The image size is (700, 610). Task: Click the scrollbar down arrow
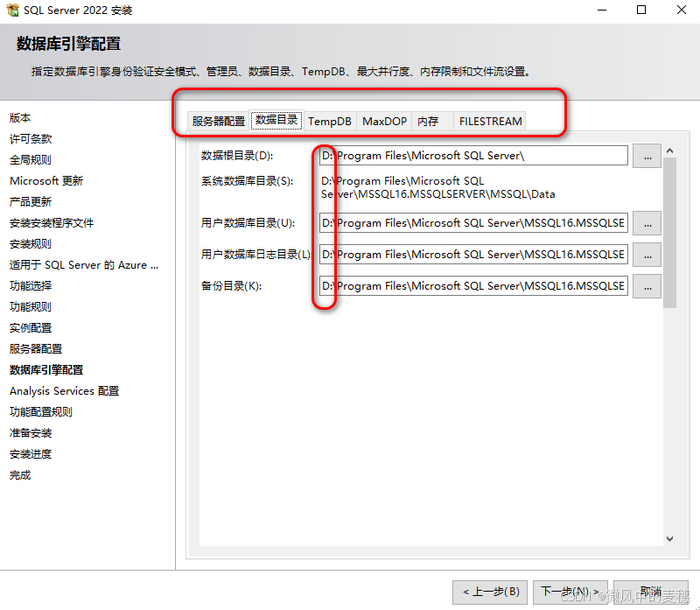(x=669, y=539)
